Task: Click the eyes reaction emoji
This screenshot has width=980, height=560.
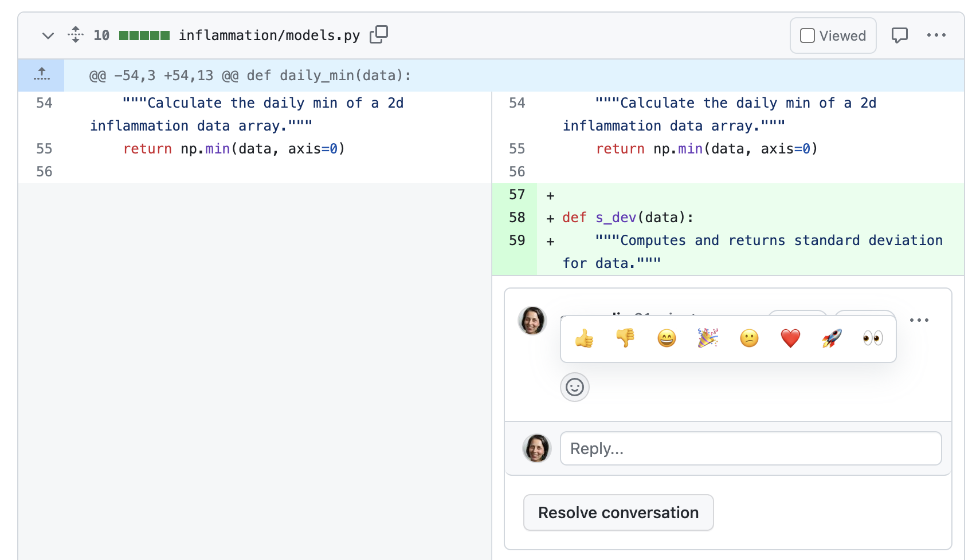Action: [x=871, y=338]
